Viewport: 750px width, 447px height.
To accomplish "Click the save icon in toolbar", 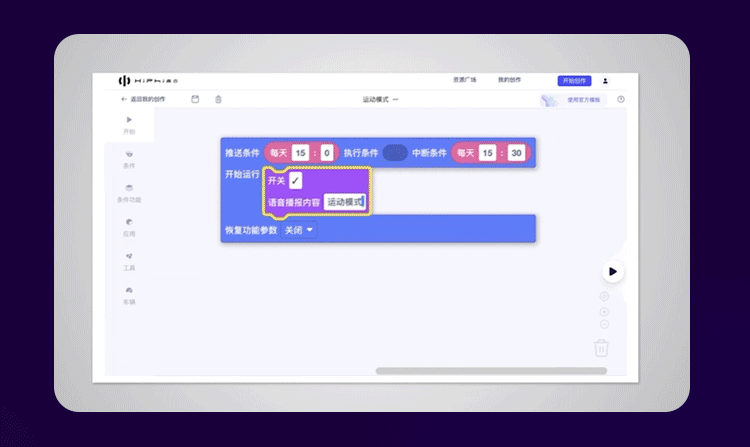I will (195, 99).
